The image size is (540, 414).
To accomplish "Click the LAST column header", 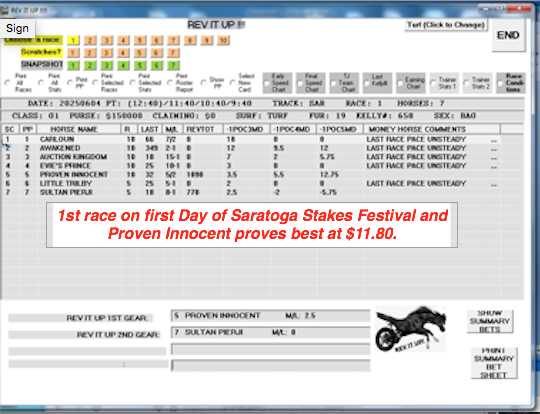I will coord(150,129).
